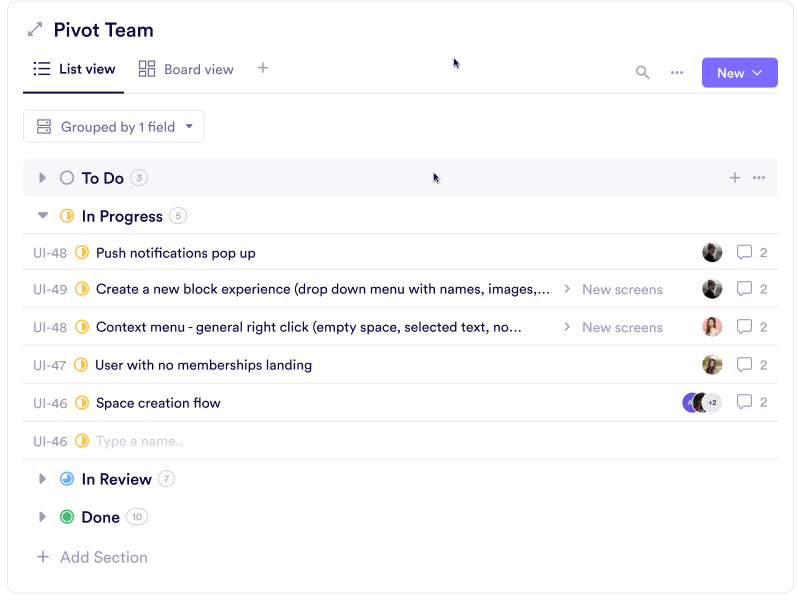
Task: Click the expand arrows icon beside Pivot Team
Action: click(x=35, y=30)
